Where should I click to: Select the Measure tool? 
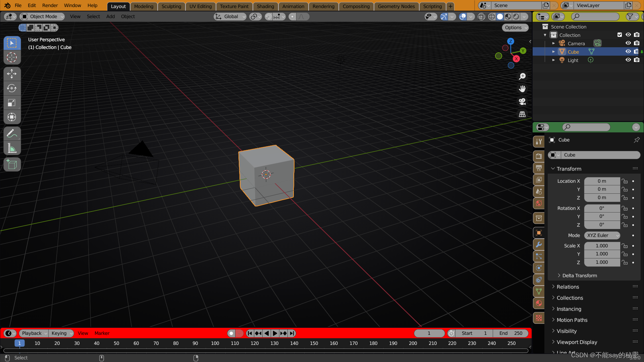[x=12, y=148]
